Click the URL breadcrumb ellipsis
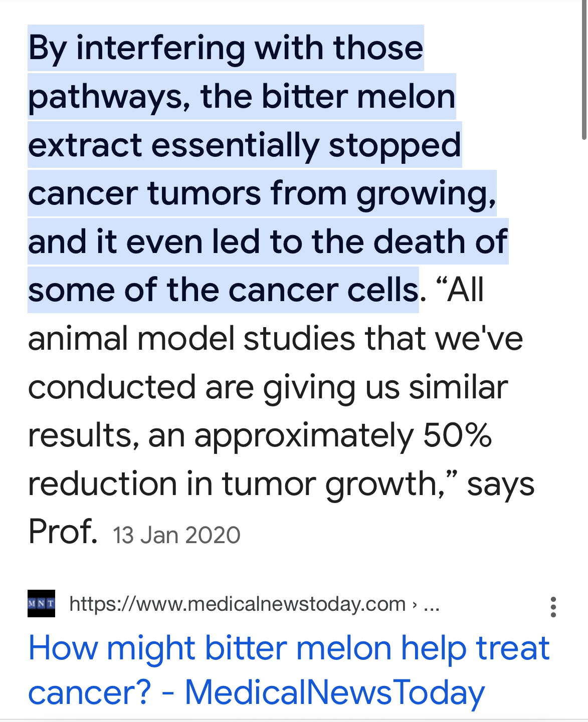This screenshot has height=722, width=588. [432, 605]
